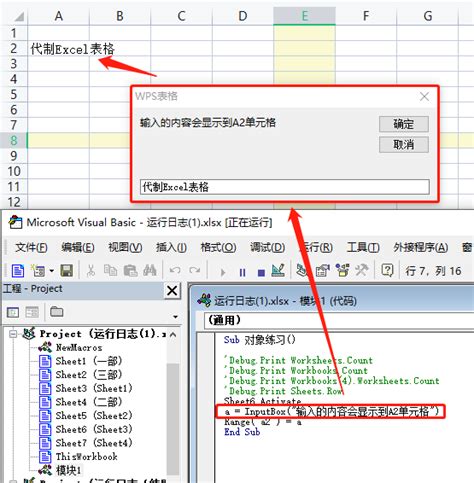Click the 'Sheet6.Activate' code line
The image size is (474, 483).
pos(262,400)
